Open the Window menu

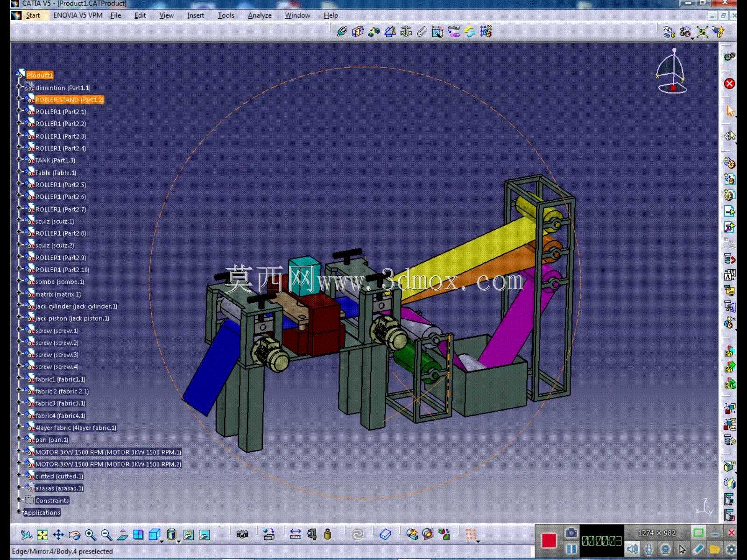click(297, 15)
